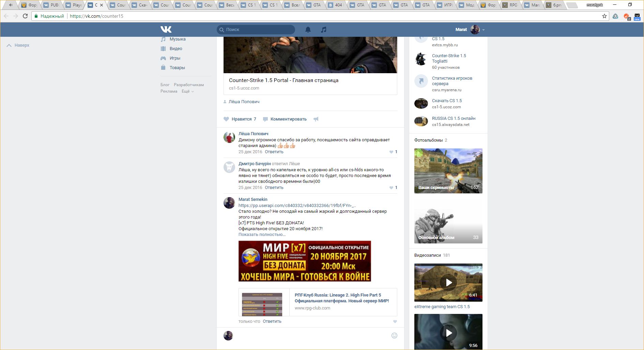This screenshot has height=350, width=644.
Task: Open Реклама footer link
Action: (x=169, y=91)
